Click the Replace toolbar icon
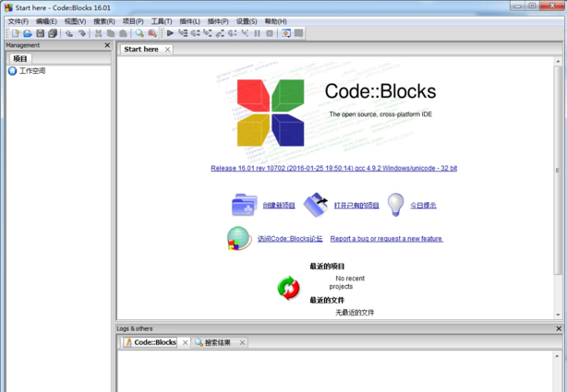The height and width of the screenshot is (392, 567). (152, 33)
